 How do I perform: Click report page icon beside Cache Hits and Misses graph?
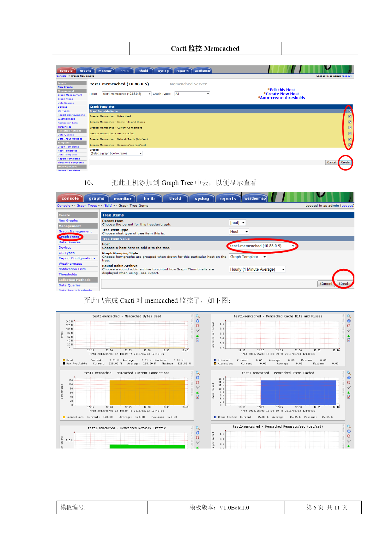349,340
